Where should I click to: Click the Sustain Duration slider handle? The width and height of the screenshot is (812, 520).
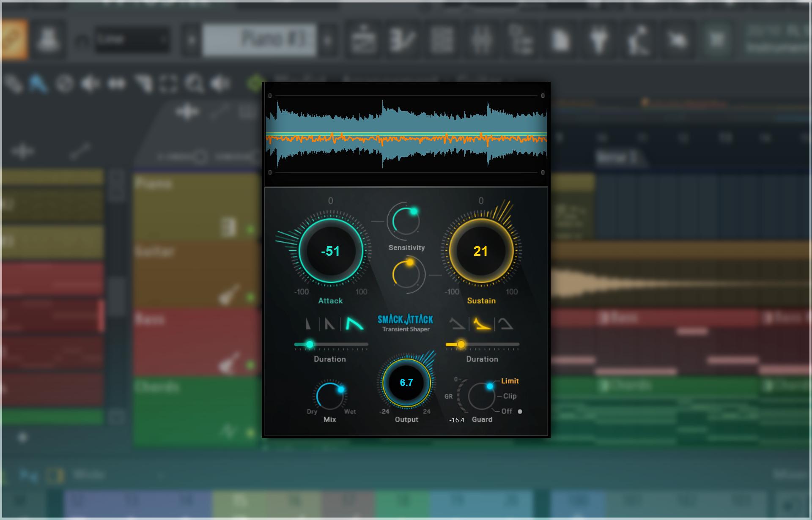coord(461,344)
